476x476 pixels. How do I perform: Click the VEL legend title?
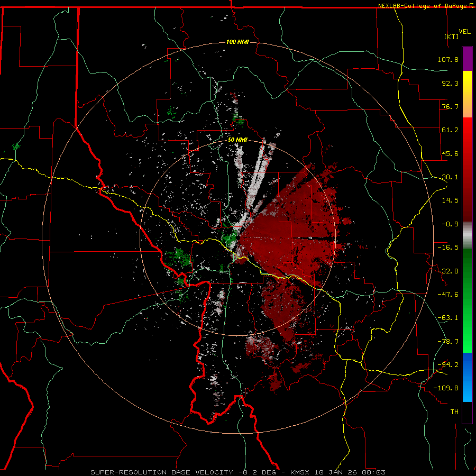[464, 31]
